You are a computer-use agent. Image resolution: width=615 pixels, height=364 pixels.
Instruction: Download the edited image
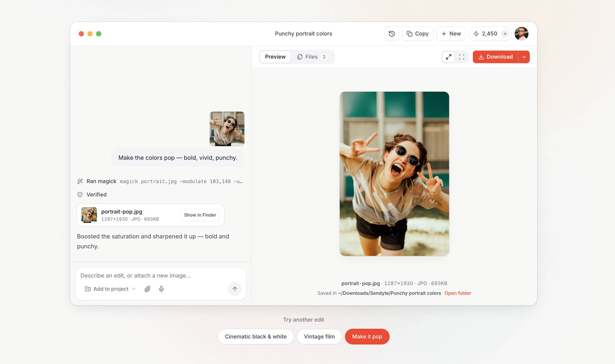coord(496,57)
